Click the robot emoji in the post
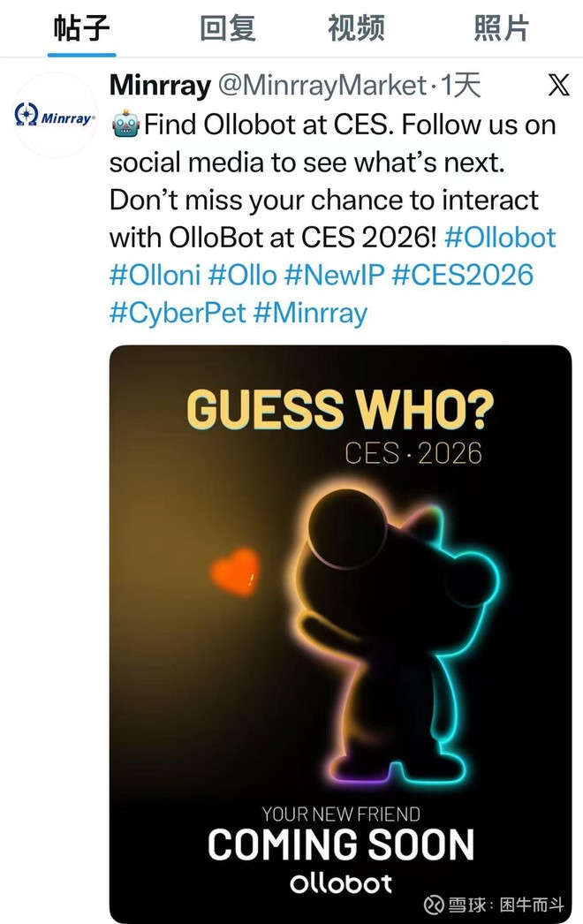The height and width of the screenshot is (924, 583). pos(125,125)
